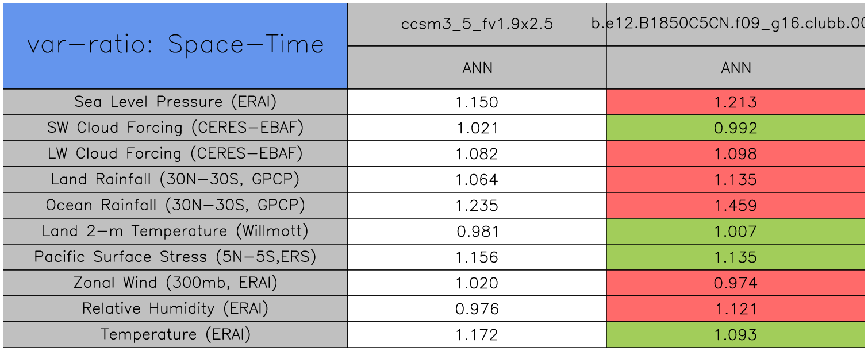Select the ccsm3_5_fv1.9x2.5 column header
The height and width of the screenshot is (351, 868).
coord(477,24)
